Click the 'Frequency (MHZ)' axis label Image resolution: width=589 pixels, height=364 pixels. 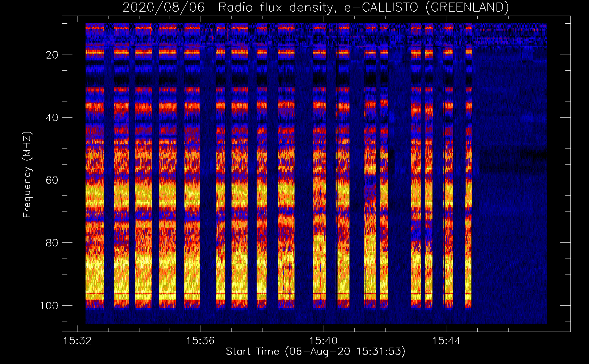tap(27, 175)
